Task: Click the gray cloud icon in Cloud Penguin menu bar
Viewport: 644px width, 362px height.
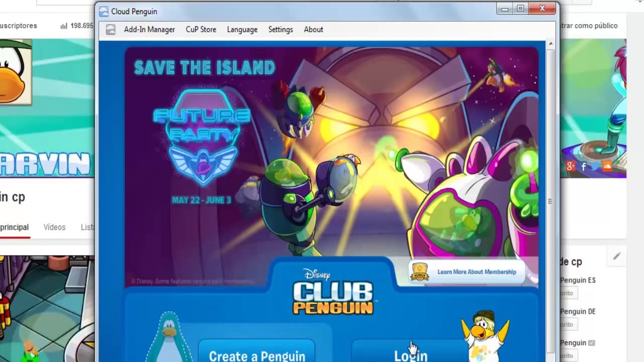Action: 111,30
